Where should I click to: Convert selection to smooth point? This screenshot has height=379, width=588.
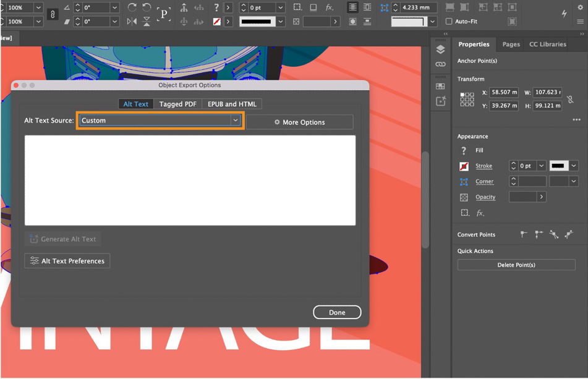tap(554, 235)
